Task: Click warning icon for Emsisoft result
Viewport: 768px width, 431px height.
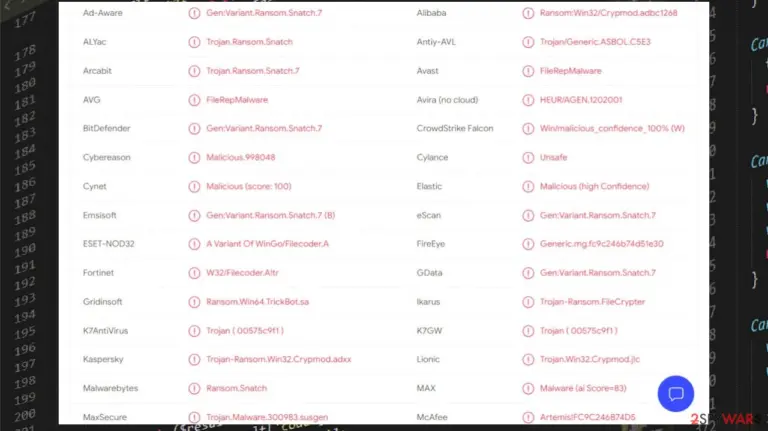Action: pyautogui.click(x=194, y=215)
